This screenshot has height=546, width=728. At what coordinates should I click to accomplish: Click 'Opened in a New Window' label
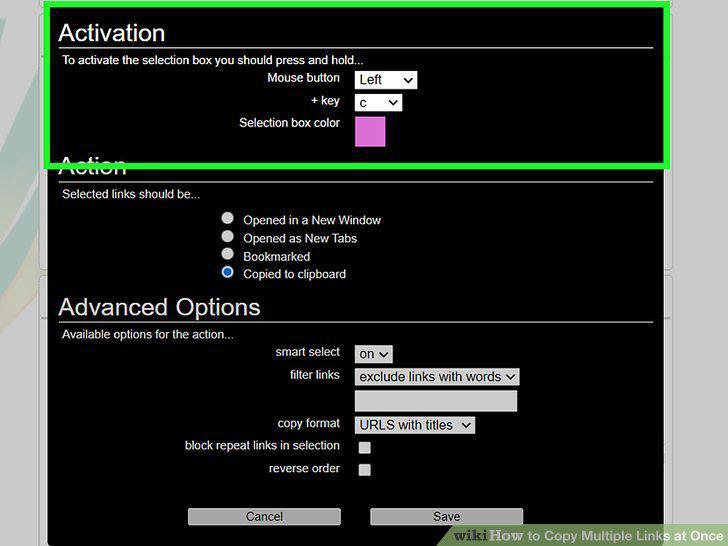point(312,220)
